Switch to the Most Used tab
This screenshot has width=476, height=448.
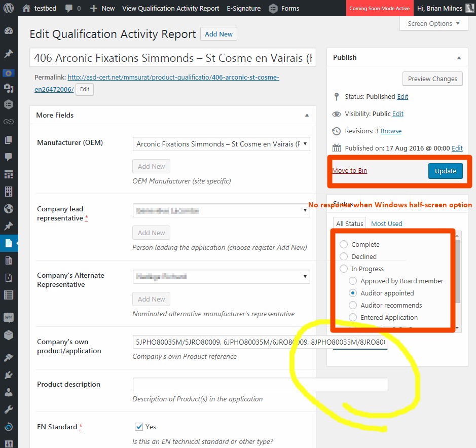[387, 223]
